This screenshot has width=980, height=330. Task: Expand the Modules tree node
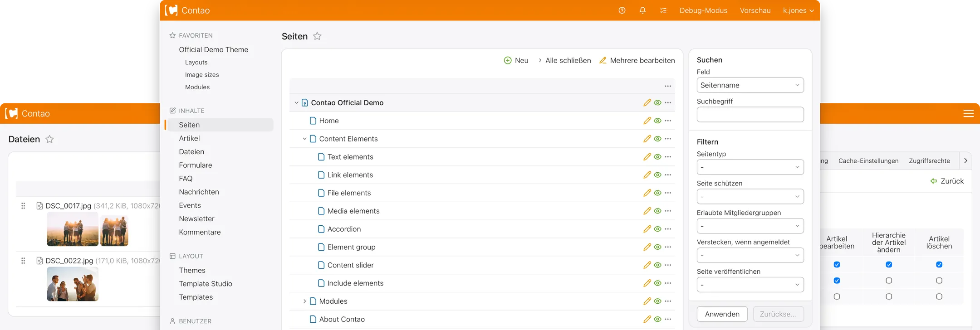coord(305,301)
